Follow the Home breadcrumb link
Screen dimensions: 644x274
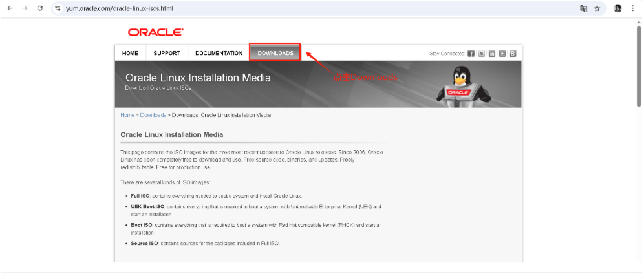click(x=127, y=115)
